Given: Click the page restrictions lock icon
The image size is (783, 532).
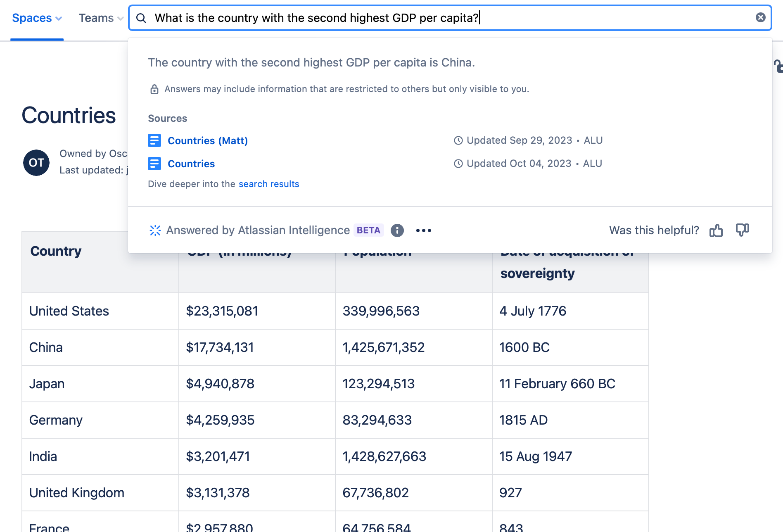Looking at the screenshot, I should point(778,66).
